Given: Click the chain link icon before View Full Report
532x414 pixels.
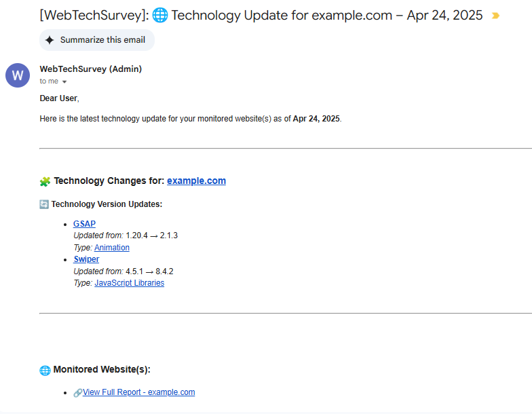Looking at the screenshot, I should click(x=77, y=393).
